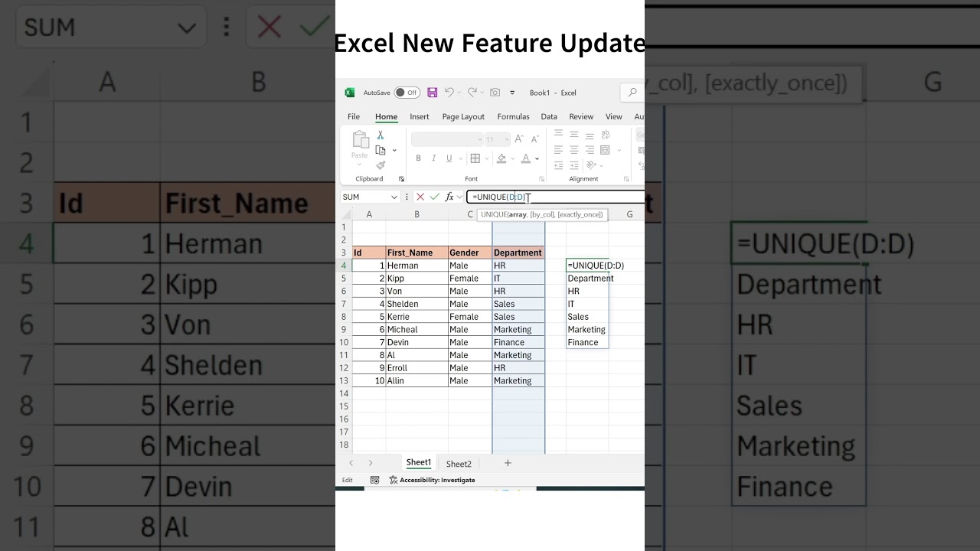Image resolution: width=980 pixels, height=551 pixels.
Task: Click Accessibility: Investigate in status bar
Action: click(437, 480)
